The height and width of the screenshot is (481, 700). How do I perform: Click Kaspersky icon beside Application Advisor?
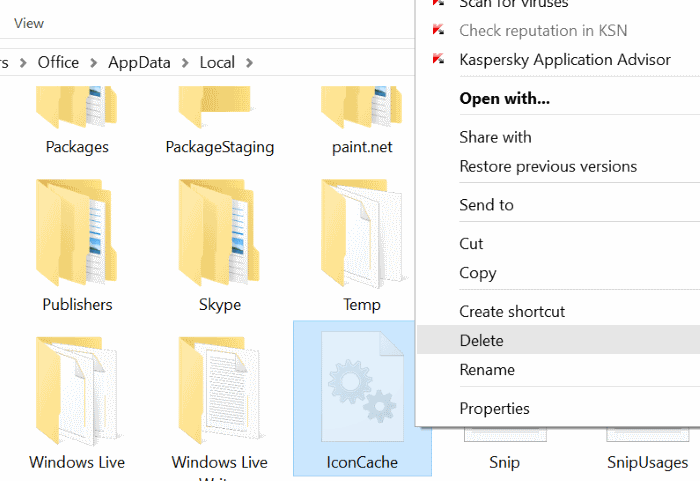point(438,59)
